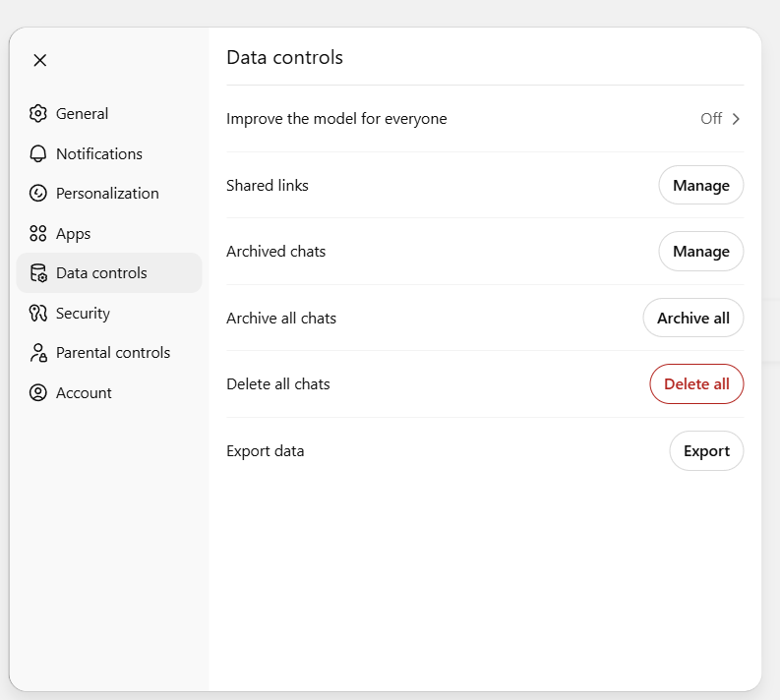Click the Archived chats label
780x700 pixels.
click(276, 251)
